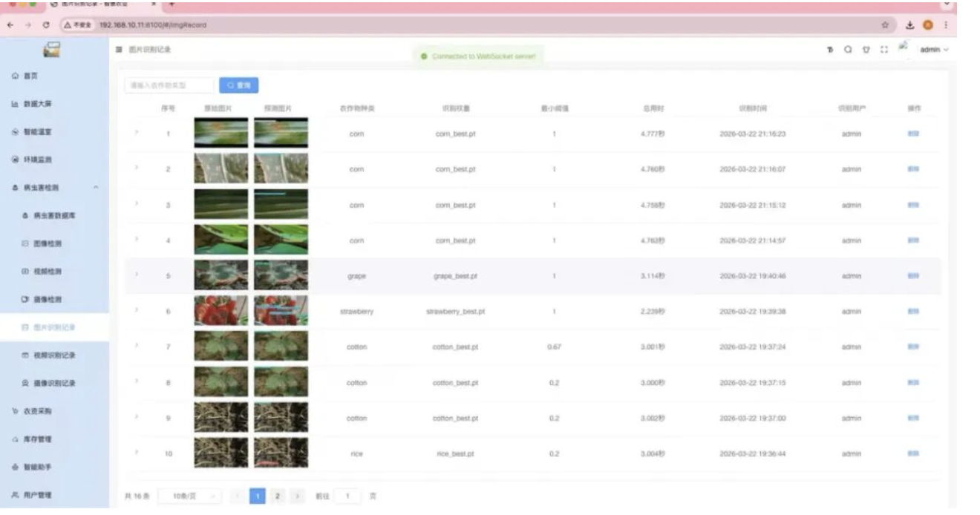Delete the row 6 strawberry record
Screen dimensions: 980x515
(x=913, y=312)
